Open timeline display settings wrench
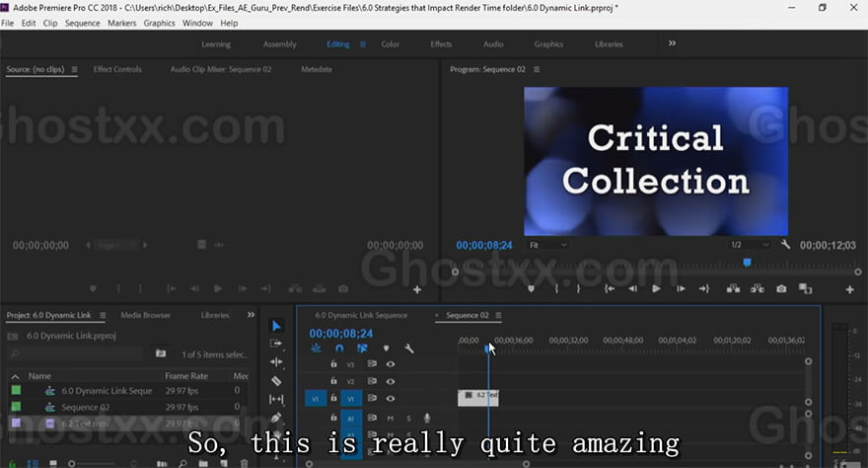 tap(409, 349)
